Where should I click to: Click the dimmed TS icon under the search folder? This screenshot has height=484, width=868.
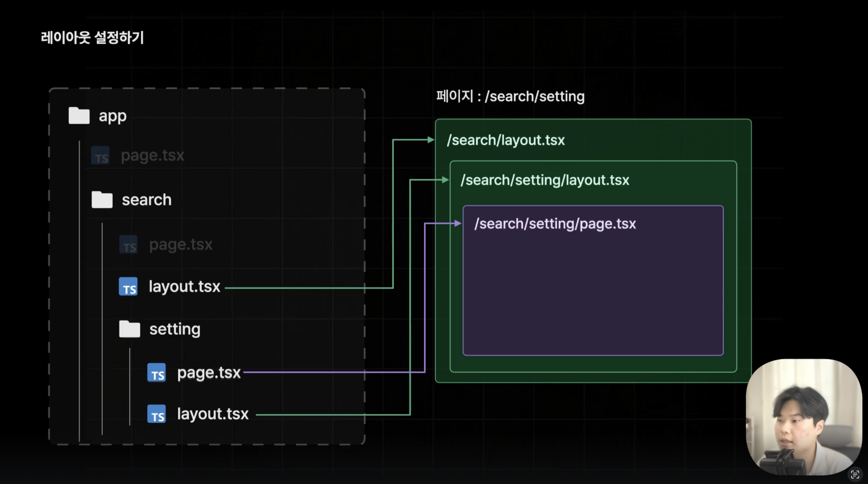128,244
